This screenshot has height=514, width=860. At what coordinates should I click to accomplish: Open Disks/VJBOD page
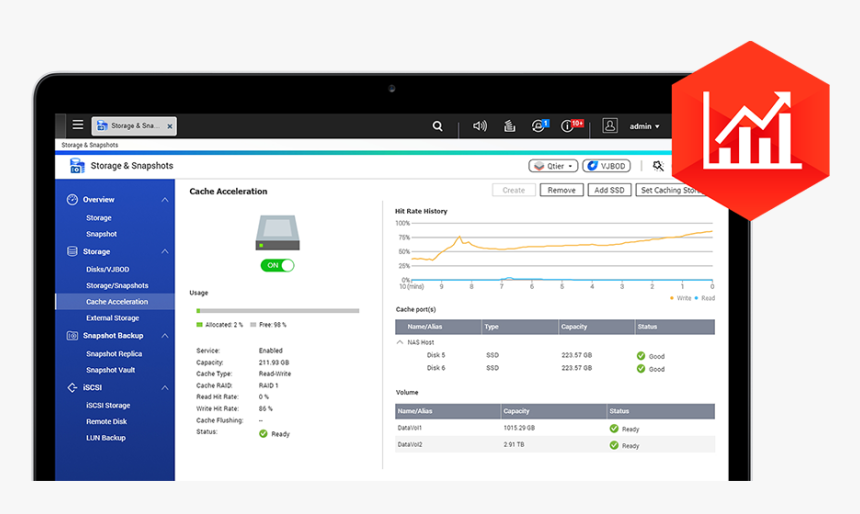108,269
